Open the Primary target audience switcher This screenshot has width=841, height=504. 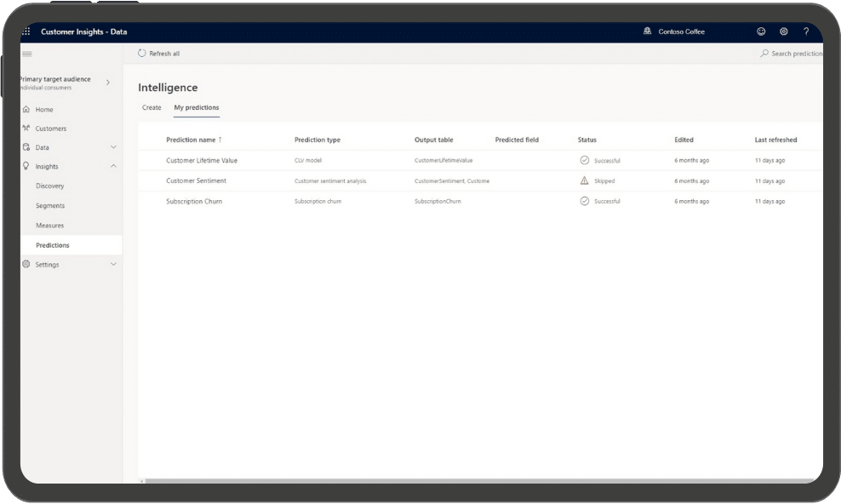(x=108, y=83)
